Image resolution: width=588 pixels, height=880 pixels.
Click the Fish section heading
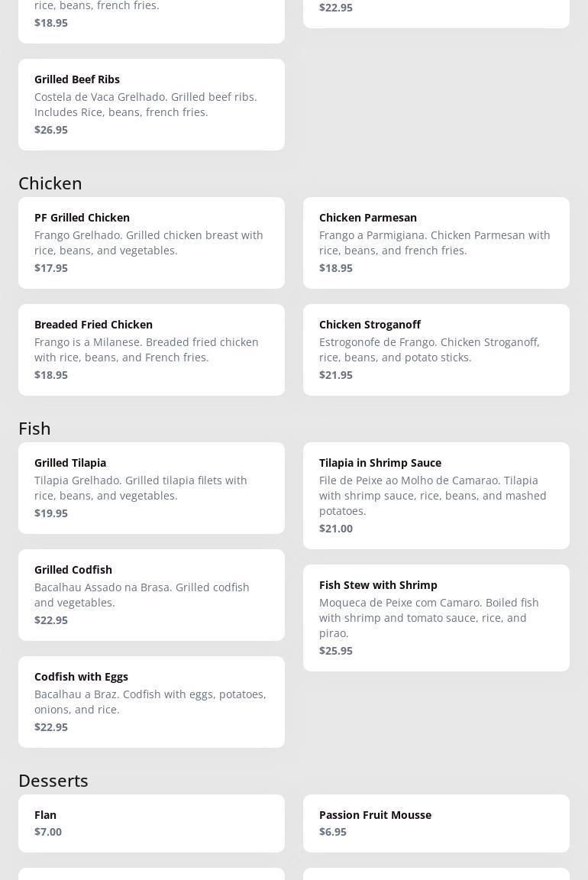pyautogui.click(x=34, y=429)
